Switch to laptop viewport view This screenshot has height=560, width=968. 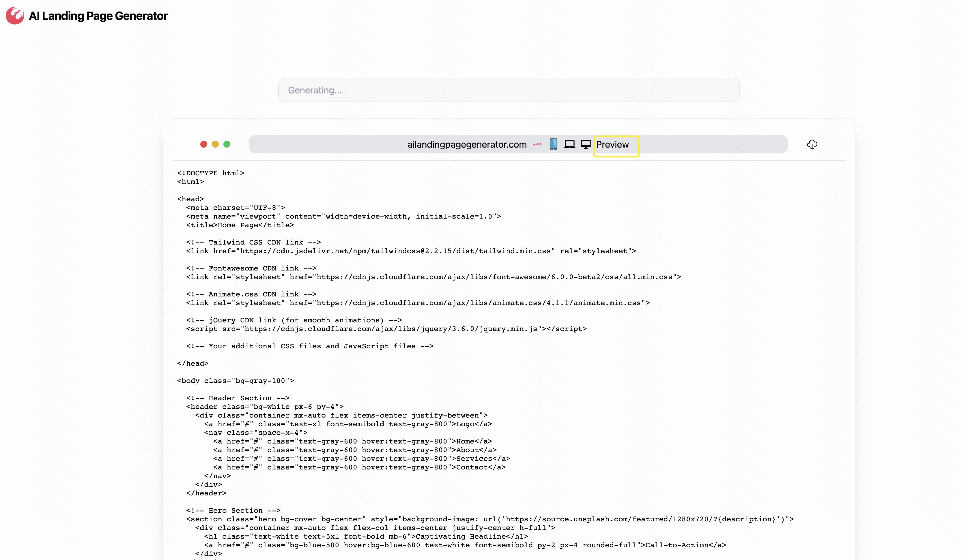pyautogui.click(x=569, y=144)
